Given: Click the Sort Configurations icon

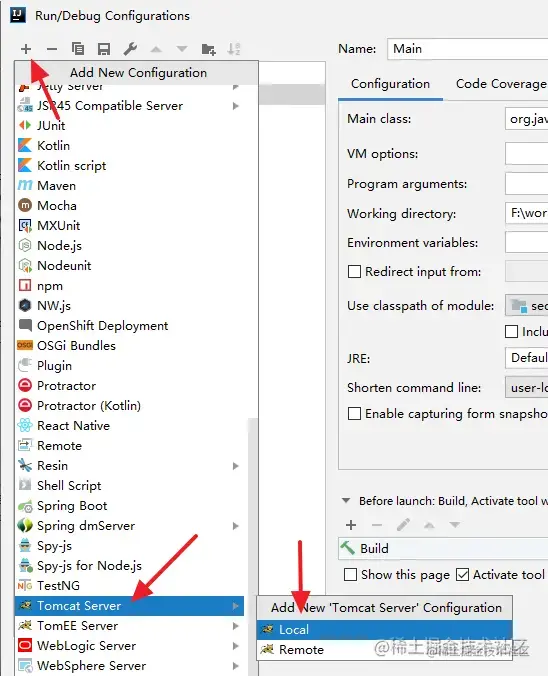Looking at the screenshot, I should [x=234, y=49].
